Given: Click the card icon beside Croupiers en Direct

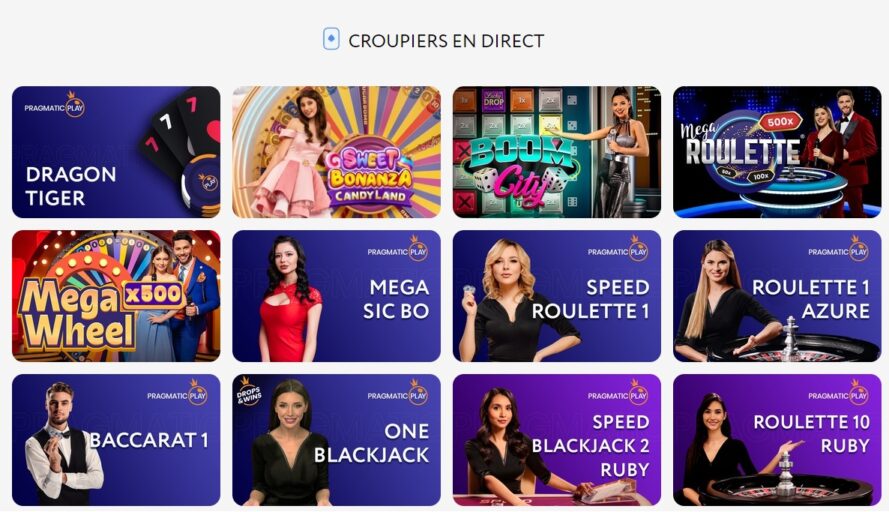Looking at the screenshot, I should [331, 40].
